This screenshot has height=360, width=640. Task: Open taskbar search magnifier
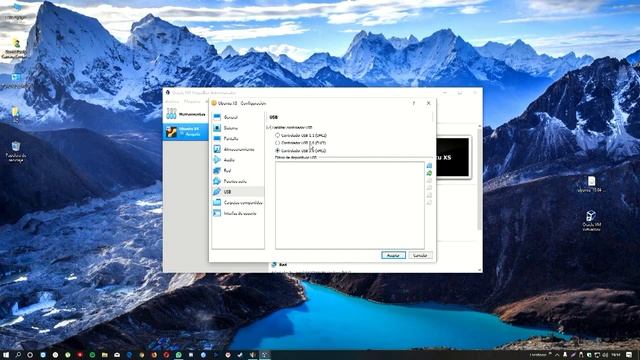coord(18,355)
